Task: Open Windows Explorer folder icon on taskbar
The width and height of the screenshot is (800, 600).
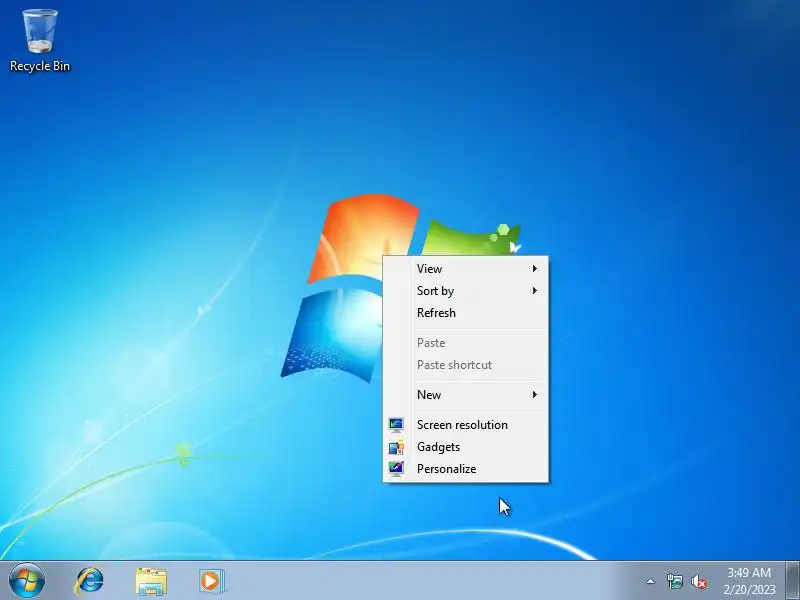Action: [151, 581]
